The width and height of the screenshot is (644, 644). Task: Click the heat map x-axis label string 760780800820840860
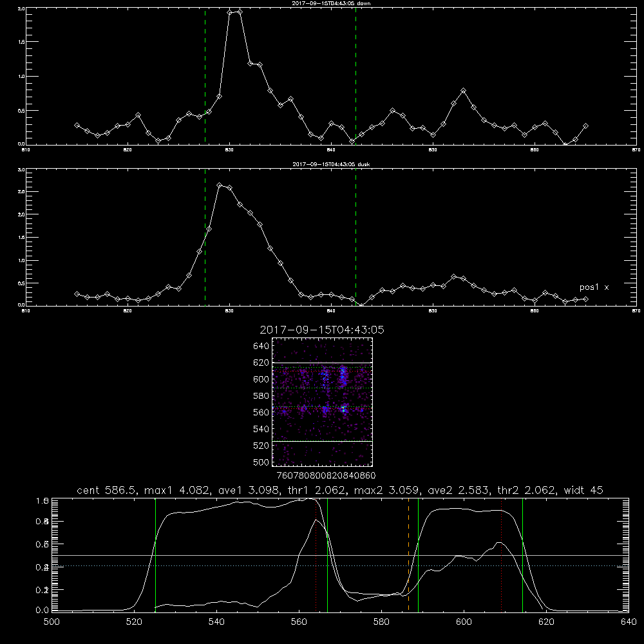click(326, 475)
